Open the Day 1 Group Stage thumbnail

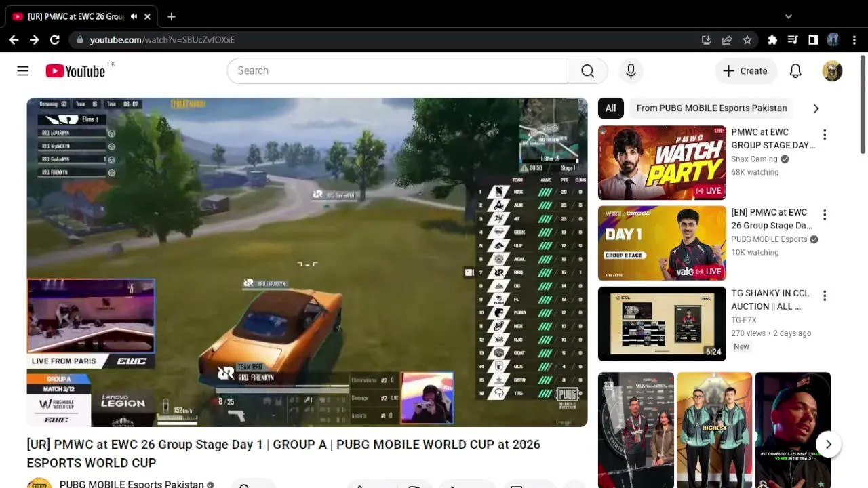[662, 243]
